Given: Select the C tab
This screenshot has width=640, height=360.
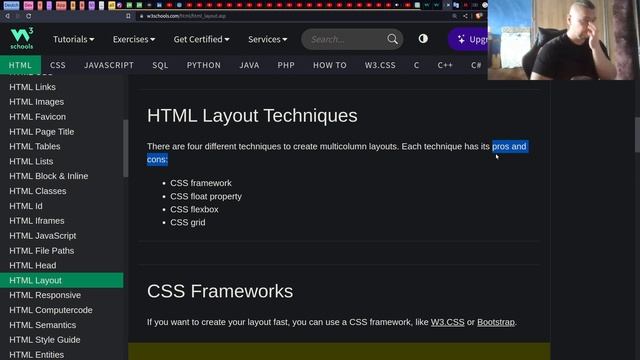Looking at the screenshot, I should point(416,65).
